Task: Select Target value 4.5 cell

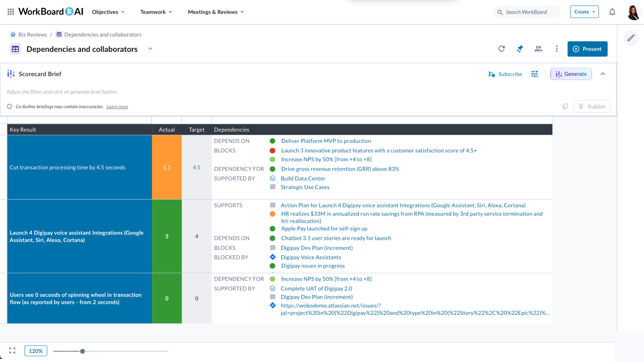Action: tap(197, 167)
